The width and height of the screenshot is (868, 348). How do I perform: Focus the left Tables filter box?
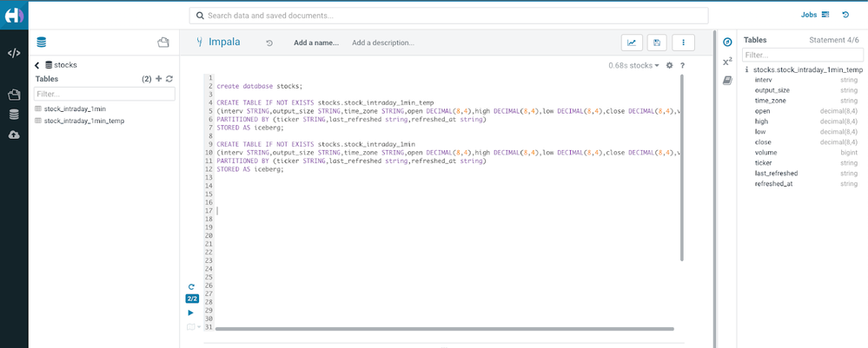104,94
